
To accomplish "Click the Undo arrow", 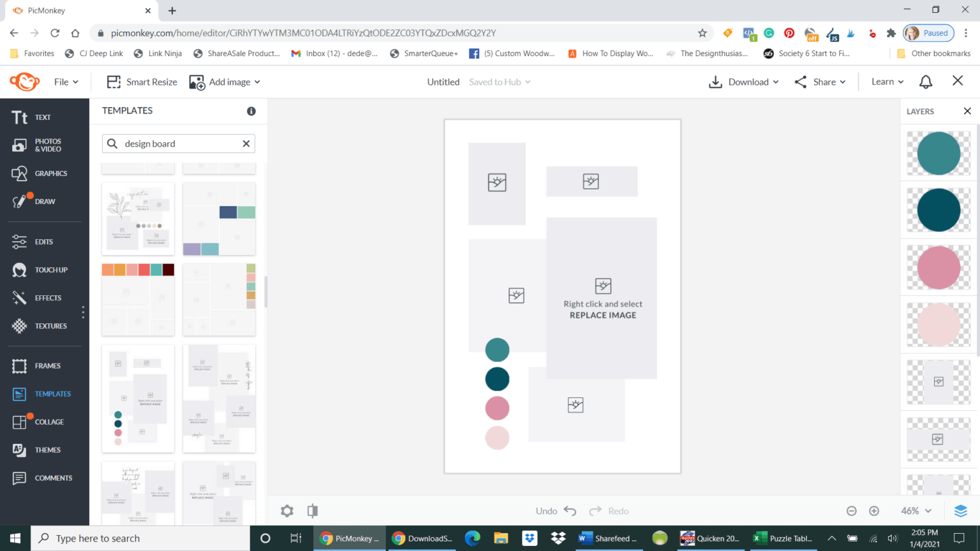I will 571,510.
